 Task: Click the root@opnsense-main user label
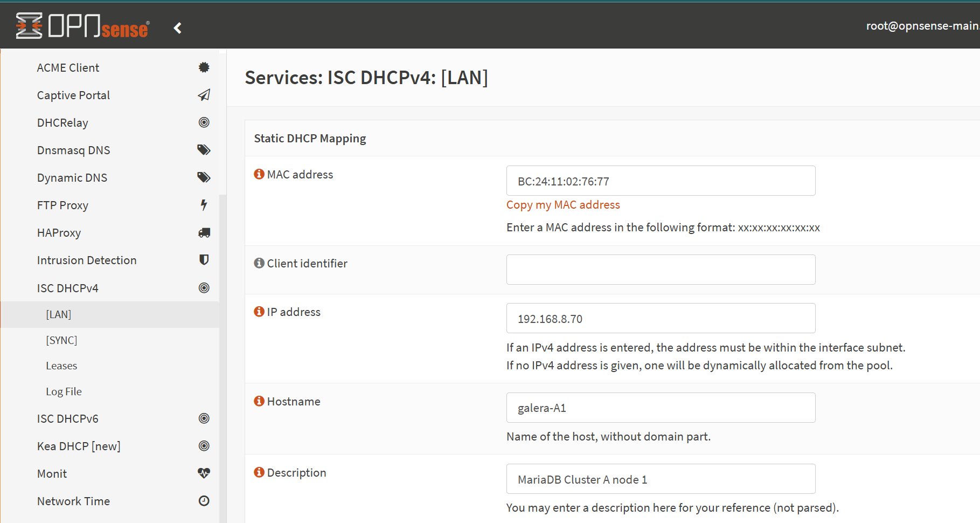coord(922,26)
